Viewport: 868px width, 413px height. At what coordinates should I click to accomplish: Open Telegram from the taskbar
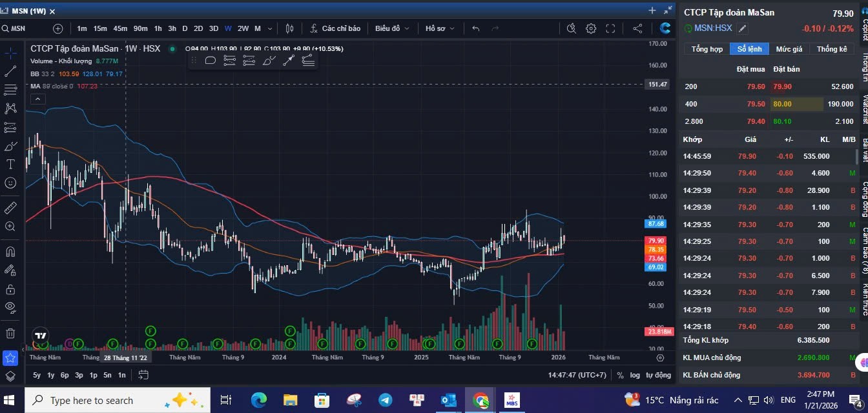pyautogui.click(x=385, y=400)
